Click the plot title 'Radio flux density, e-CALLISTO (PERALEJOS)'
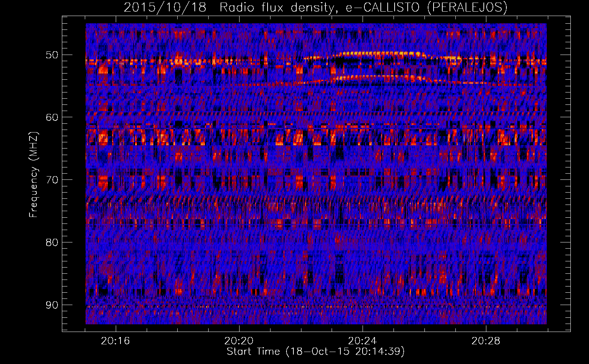 click(x=363, y=8)
